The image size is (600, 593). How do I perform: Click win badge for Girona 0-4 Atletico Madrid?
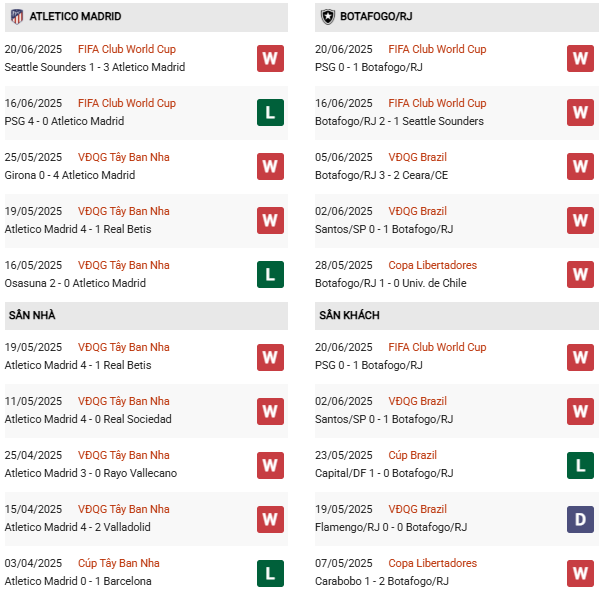[270, 166]
